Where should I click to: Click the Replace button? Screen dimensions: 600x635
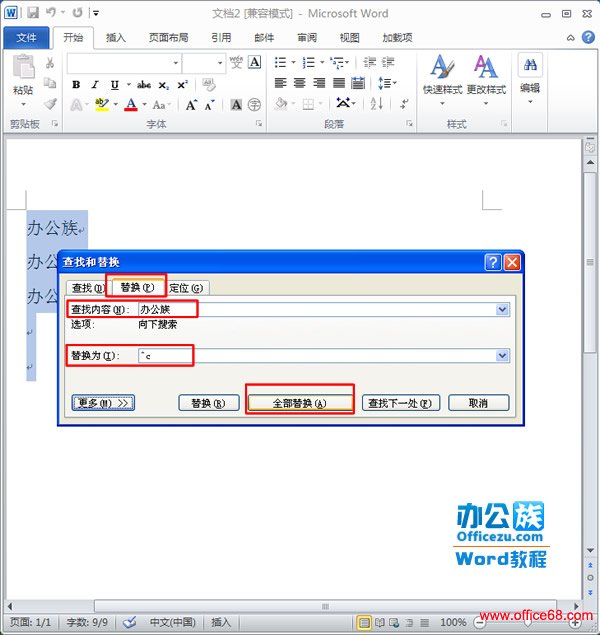[209, 403]
